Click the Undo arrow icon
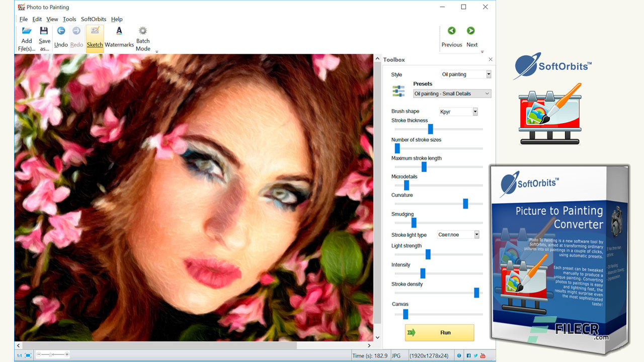The height and width of the screenshot is (362, 644). [61, 31]
